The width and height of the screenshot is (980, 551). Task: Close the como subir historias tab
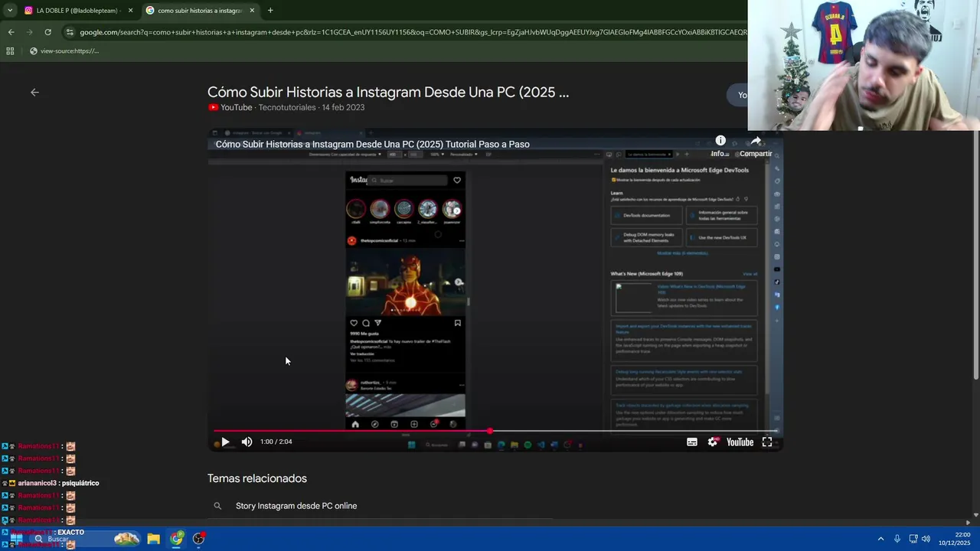(252, 11)
